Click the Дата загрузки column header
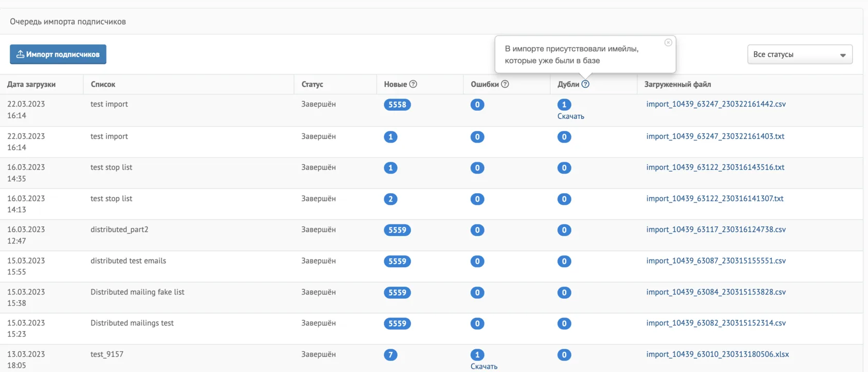Viewport: 868px width, 372px height. (x=32, y=84)
